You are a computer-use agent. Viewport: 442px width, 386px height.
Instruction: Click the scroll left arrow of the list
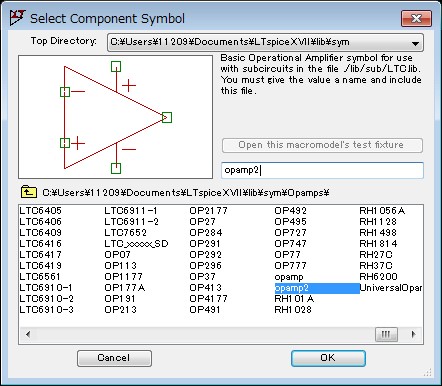[x=28, y=334]
